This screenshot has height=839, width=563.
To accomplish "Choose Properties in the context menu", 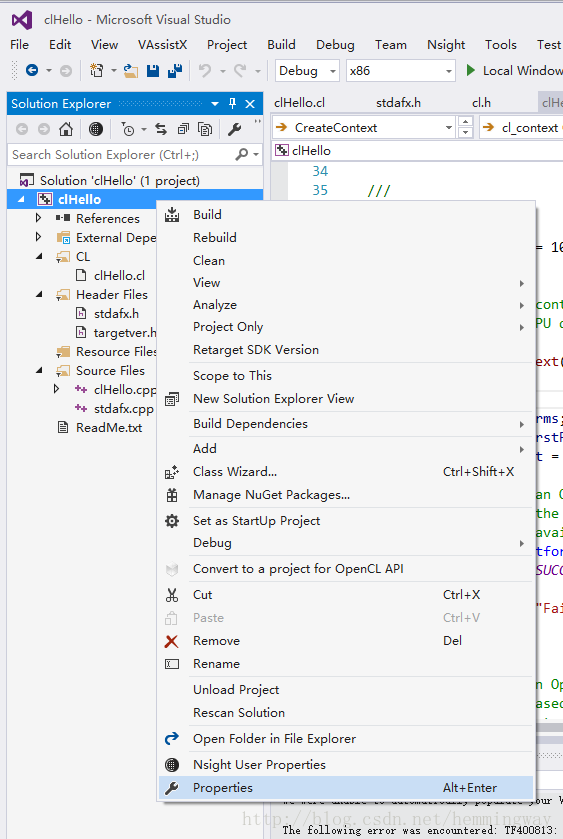I will pos(346,788).
